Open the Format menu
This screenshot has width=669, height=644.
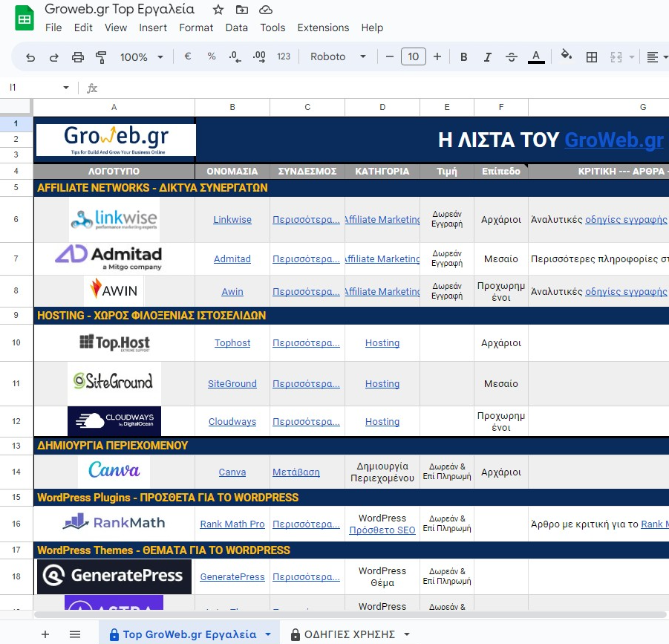[196, 27]
